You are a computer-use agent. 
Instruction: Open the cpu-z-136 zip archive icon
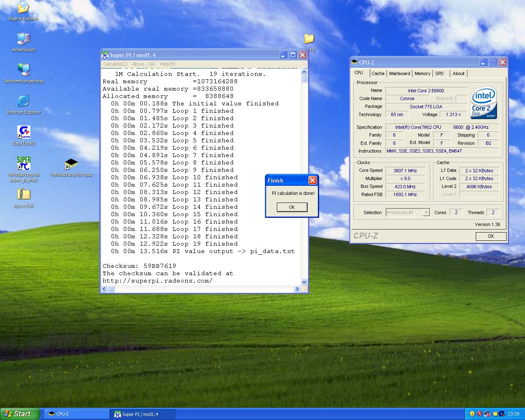(24, 194)
